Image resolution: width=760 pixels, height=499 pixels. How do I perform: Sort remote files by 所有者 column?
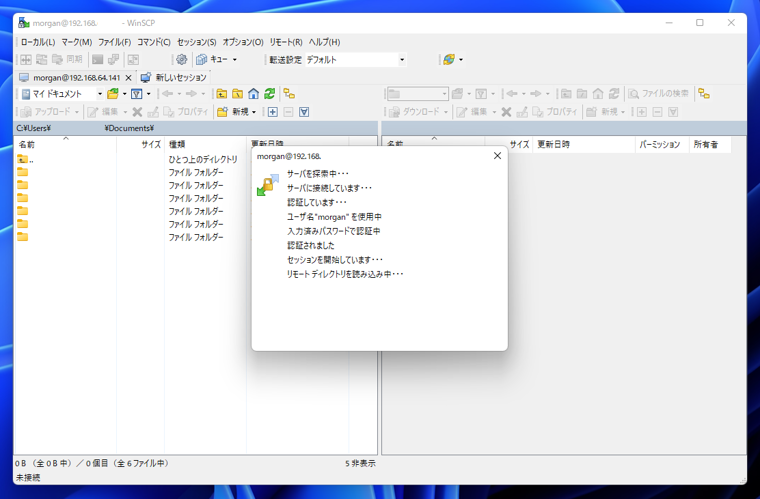coord(710,144)
